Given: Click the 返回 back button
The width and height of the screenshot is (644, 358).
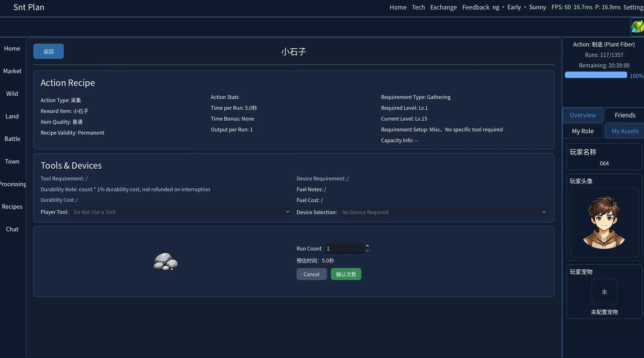Looking at the screenshot, I should [x=49, y=51].
